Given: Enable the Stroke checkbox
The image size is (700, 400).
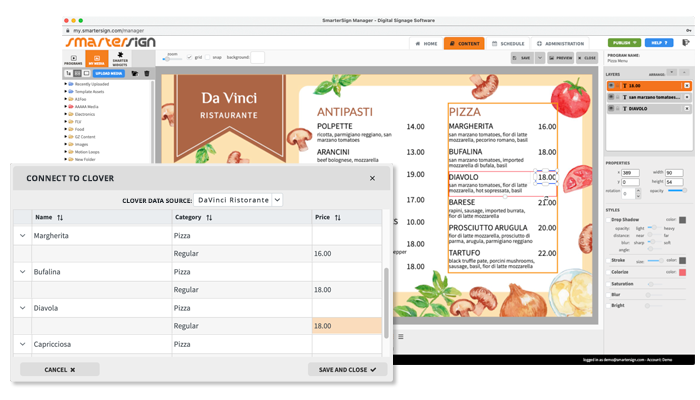Looking at the screenshot, I should pyautogui.click(x=608, y=260).
